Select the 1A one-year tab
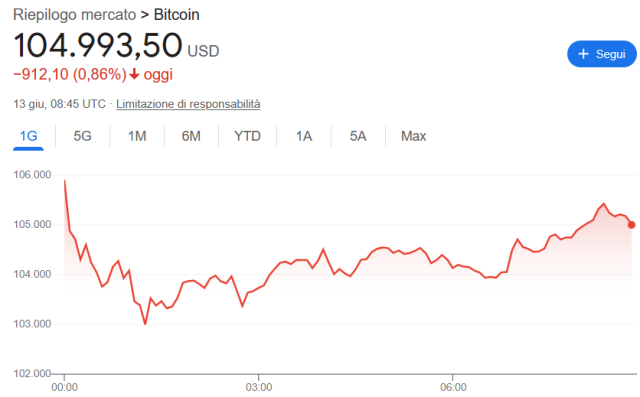The image size is (640, 397). [x=304, y=136]
